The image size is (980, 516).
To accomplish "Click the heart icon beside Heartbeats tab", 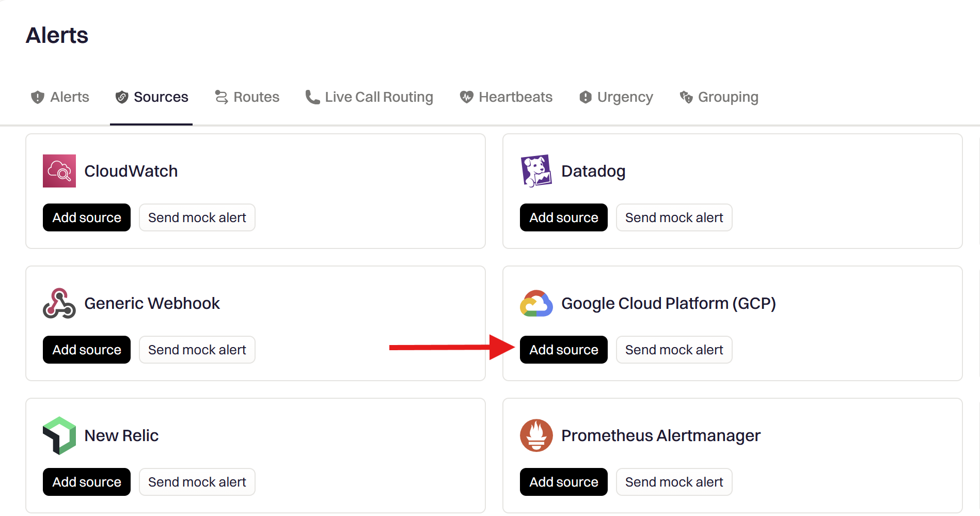I will pos(467,97).
